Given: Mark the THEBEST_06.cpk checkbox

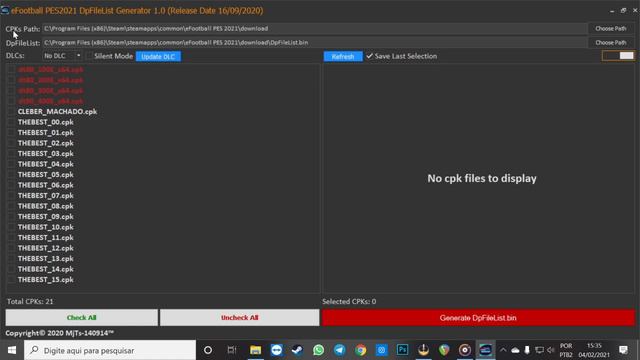Looking at the screenshot, I should pyautogui.click(x=11, y=185).
